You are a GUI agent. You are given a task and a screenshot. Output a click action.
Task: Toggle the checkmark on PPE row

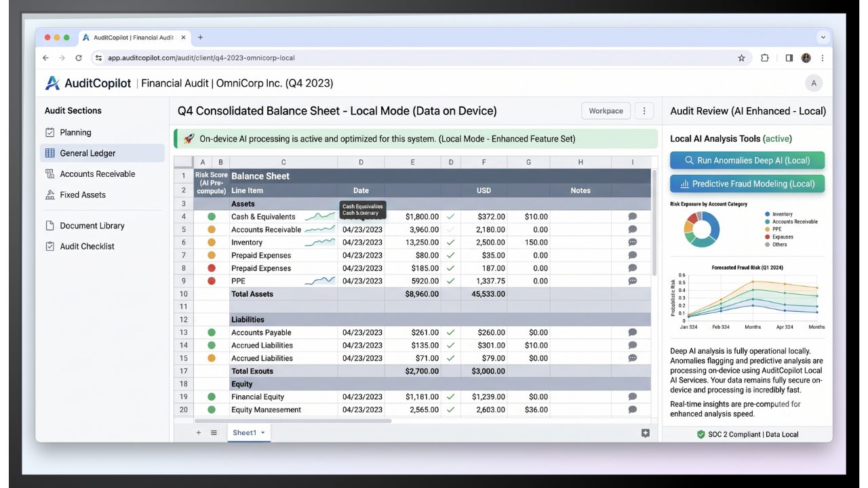450,281
